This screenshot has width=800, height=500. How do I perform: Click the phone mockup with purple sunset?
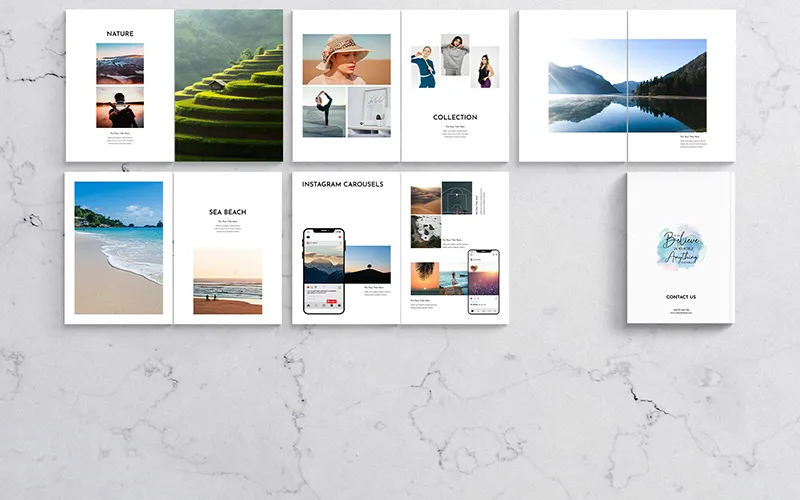tap(484, 282)
